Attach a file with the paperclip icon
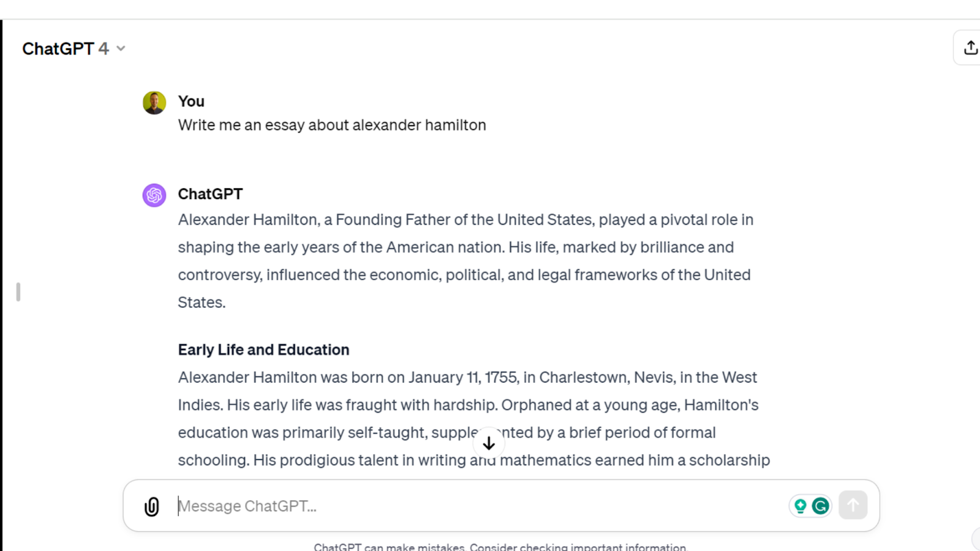Screen dimensions: 980x551 pyautogui.click(x=152, y=506)
